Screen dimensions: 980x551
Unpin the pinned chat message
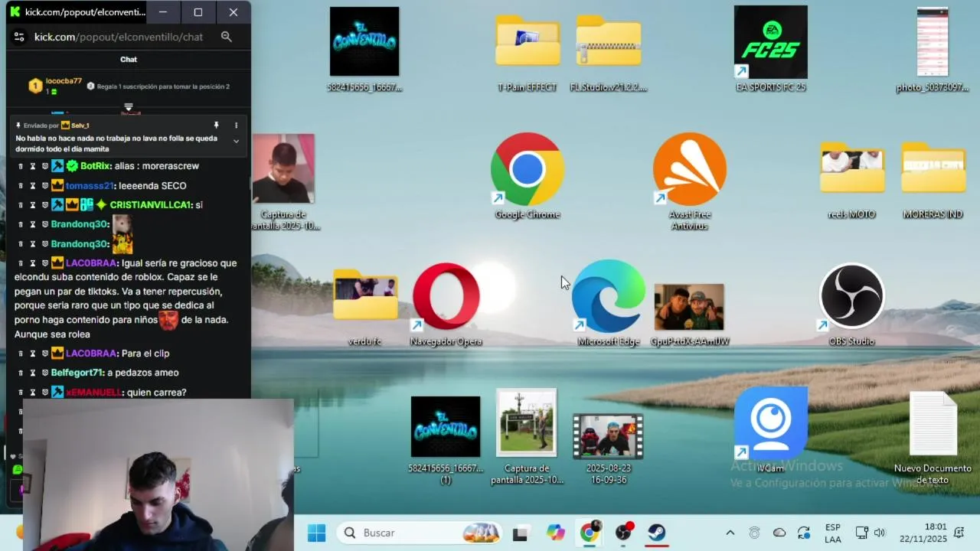pyautogui.click(x=216, y=125)
